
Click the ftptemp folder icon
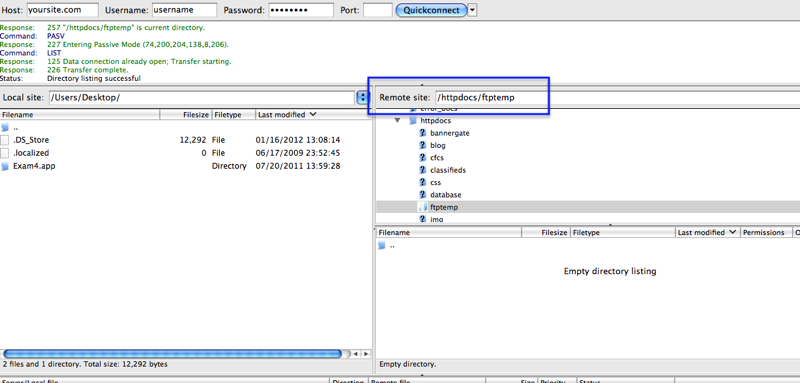click(422, 207)
